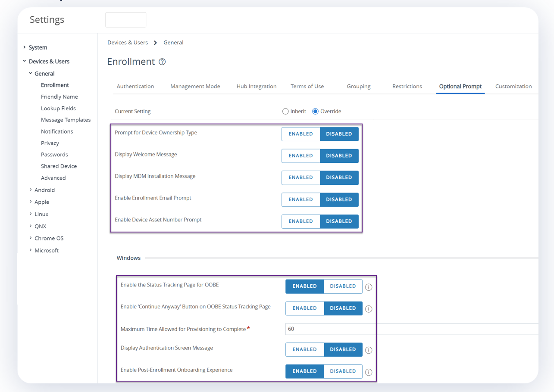Viewport: 554px width, 392px height.
Task: Expand the Apple settings node
Action: [x=31, y=202]
